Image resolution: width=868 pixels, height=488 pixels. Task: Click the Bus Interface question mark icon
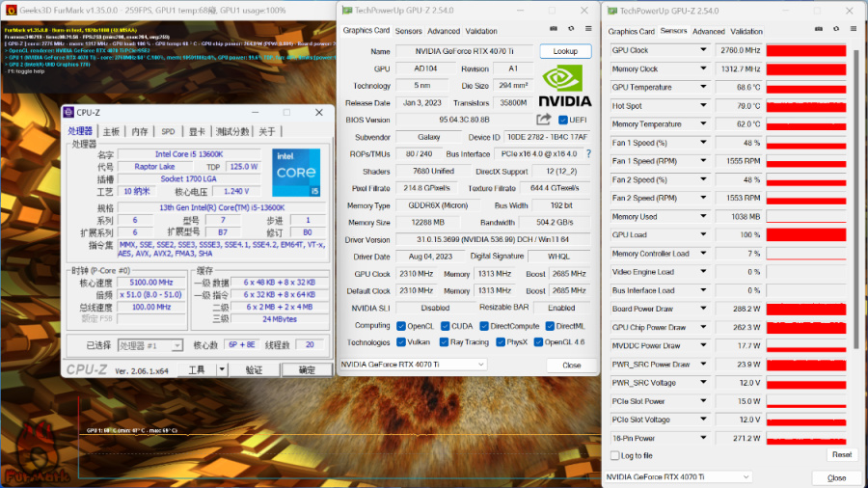(x=588, y=153)
